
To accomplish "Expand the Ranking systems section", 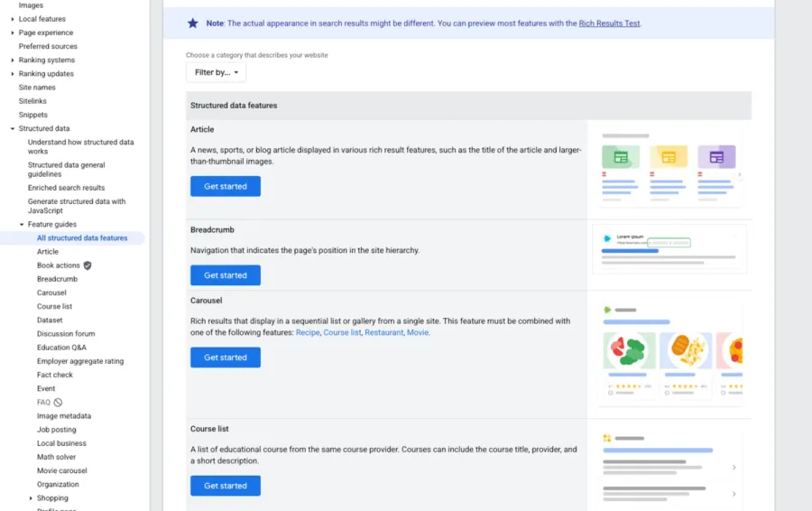I will pos(13,60).
